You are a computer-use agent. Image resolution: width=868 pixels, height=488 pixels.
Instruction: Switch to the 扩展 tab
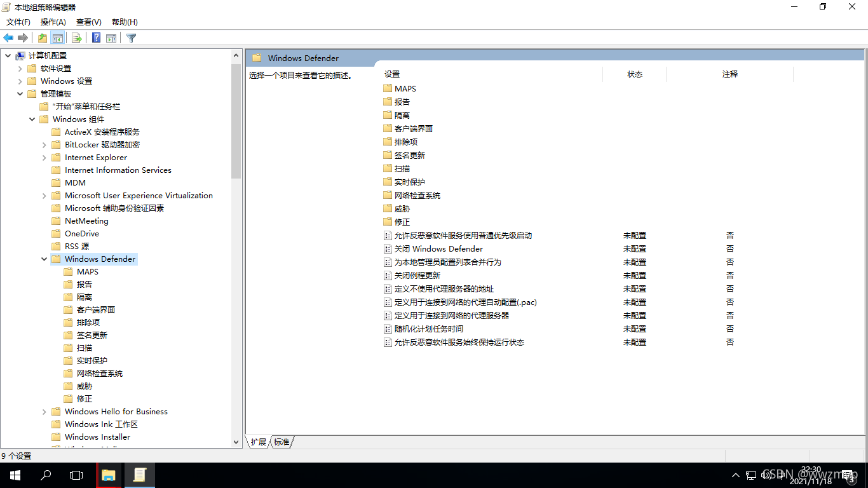coord(258,442)
